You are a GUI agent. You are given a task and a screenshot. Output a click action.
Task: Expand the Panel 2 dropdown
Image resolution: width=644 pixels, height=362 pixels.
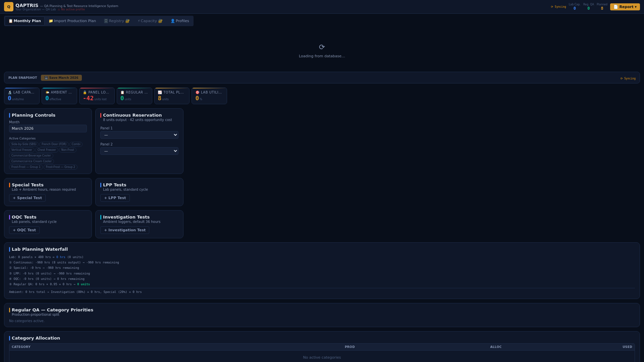(139, 151)
